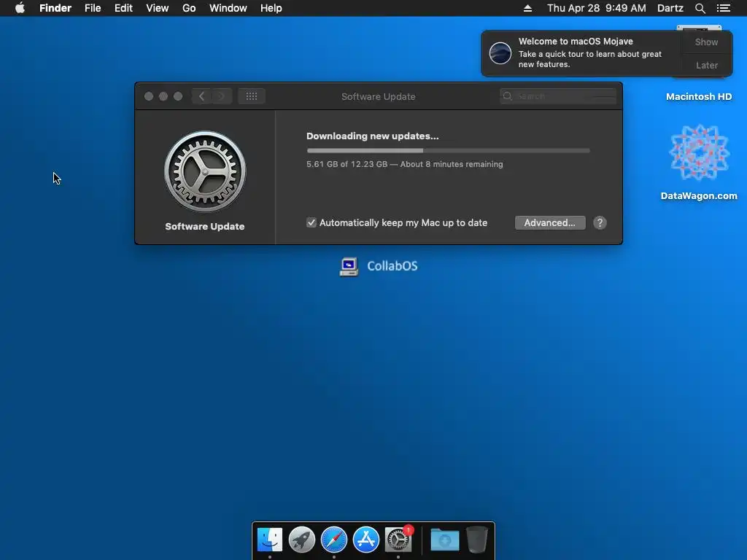The width and height of the screenshot is (747, 560).
Task: Select the DataWagon.com desktop icon
Action: pos(699,152)
